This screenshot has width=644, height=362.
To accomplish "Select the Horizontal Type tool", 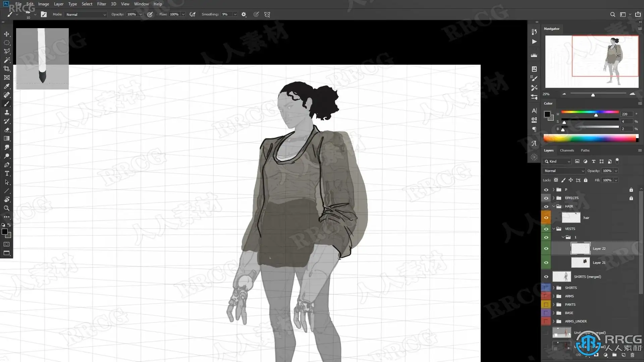I will pyautogui.click(x=7, y=174).
